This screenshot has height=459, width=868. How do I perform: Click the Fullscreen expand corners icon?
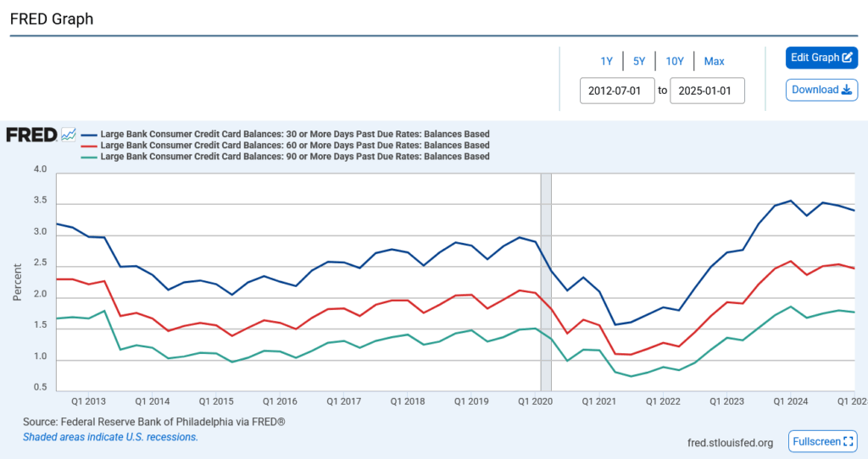pos(849,442)
